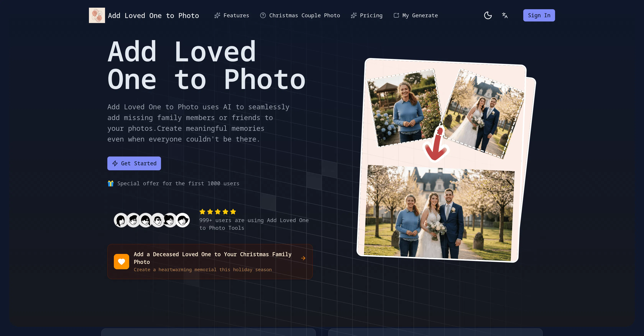
Task: Click the question-mark icon next to Christmas Couple Photo
Action: (x=263, y=15)
